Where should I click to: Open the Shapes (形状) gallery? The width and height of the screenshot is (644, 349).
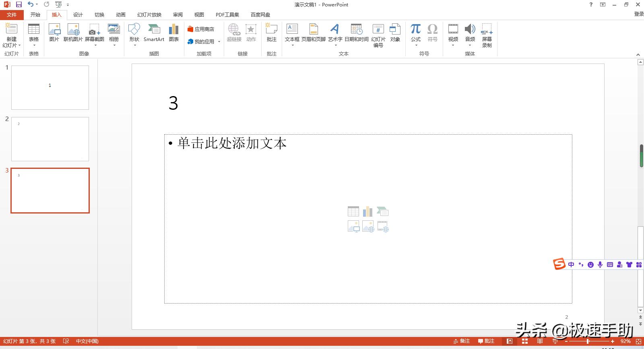134,29
